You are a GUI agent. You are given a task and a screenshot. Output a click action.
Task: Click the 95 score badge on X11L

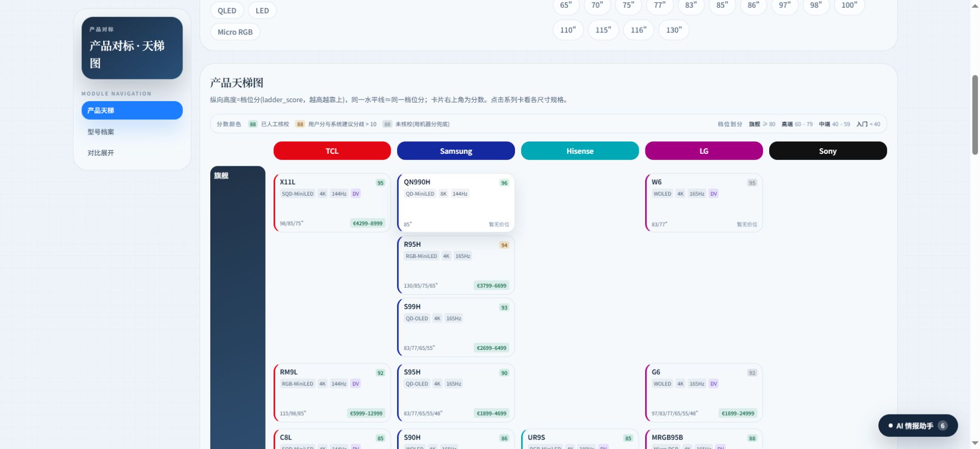coord(380,183)
